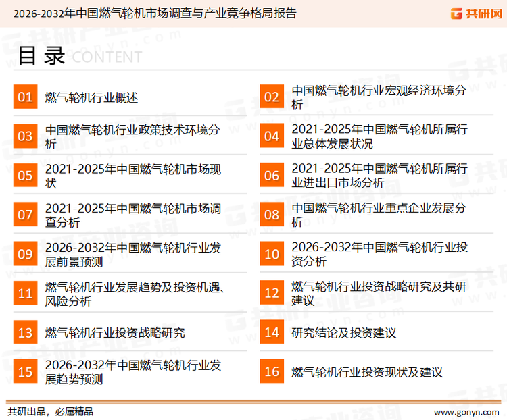507x420 pixels.
Task: Click the 共研出品,必属精品 footer slogan
Action: (51, 412)
